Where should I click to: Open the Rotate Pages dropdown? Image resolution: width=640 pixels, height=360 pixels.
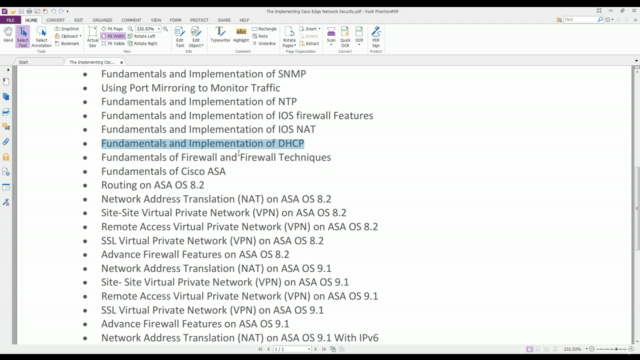[289, 37]
